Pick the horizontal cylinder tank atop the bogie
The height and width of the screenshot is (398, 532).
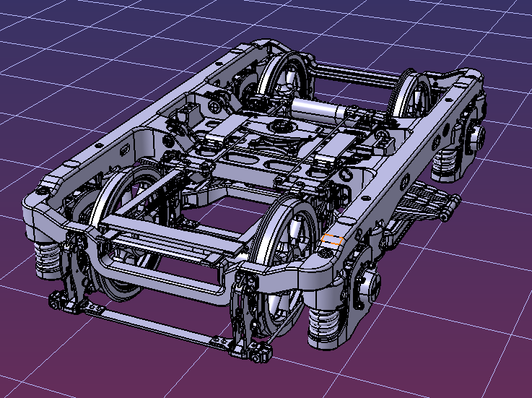[x=318, y=108]
